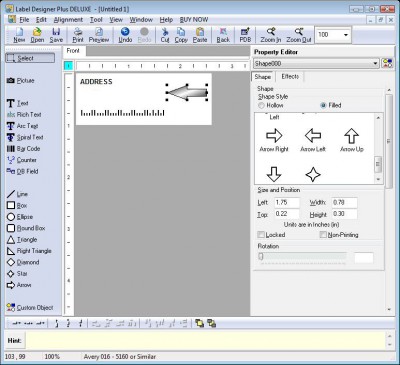Click the BUY NOW menu item

[x=194, y=20]
